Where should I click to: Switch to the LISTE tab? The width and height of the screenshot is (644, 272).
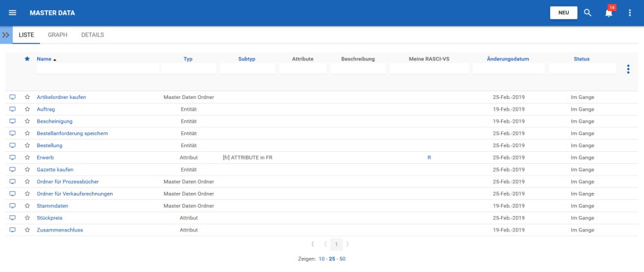[x=26, y=35]
